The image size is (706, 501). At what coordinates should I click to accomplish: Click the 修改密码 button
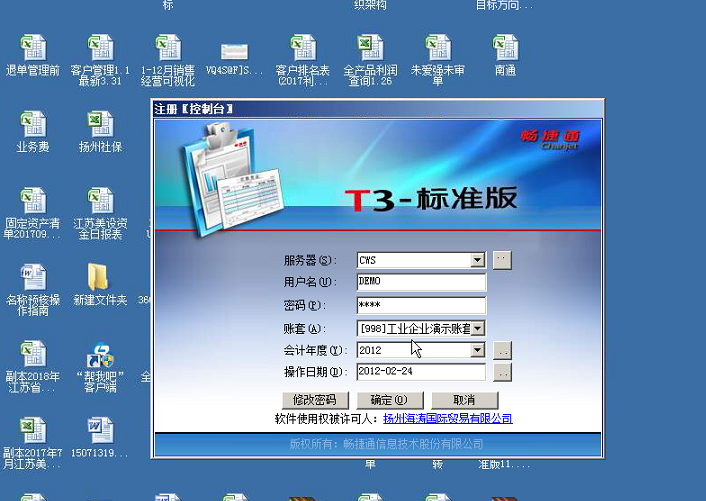click(x=315, y=400)
